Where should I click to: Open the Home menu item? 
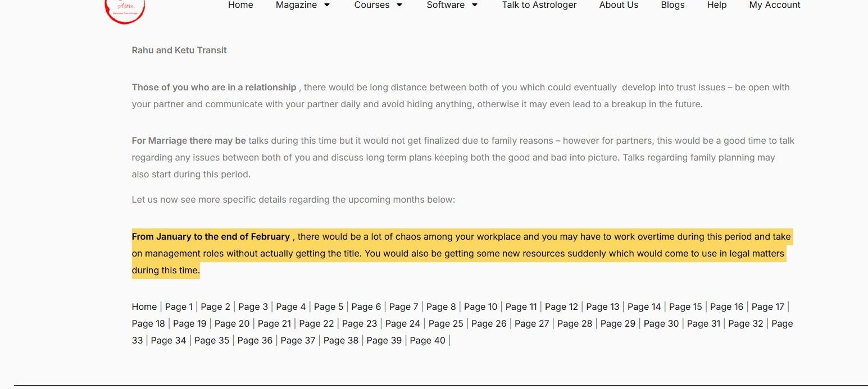click(x=240, y=5)
